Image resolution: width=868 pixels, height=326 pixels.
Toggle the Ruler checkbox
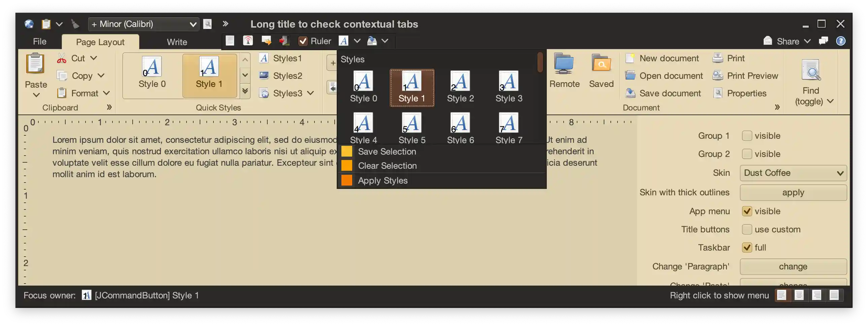(303, 41)
